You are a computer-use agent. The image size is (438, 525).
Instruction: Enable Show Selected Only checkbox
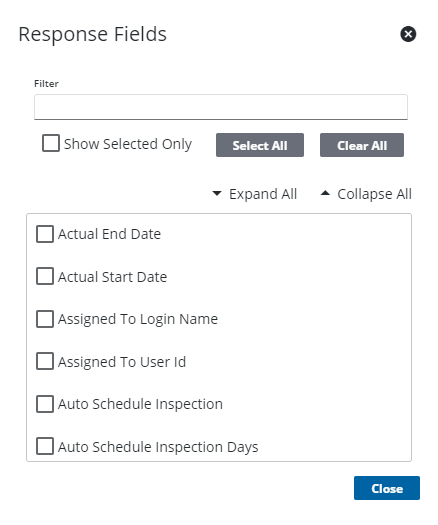[x=51, y=143]
